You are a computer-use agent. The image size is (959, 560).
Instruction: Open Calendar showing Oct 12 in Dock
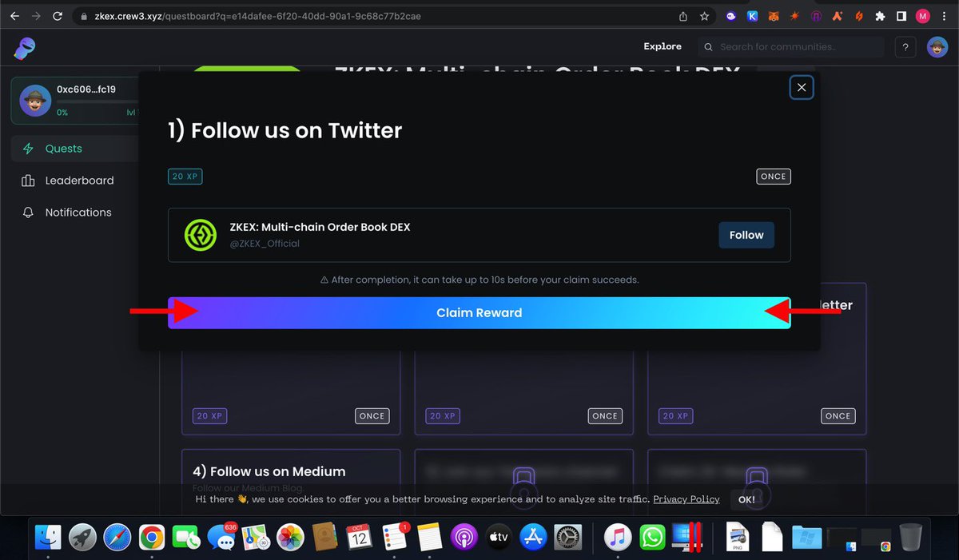[x=360, y=537]
